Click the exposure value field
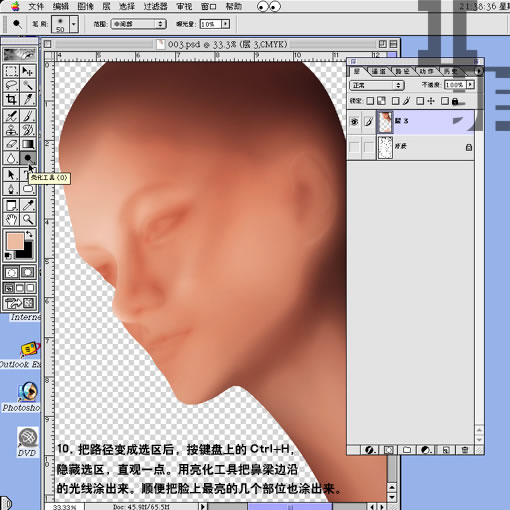 tap(211, 24)
